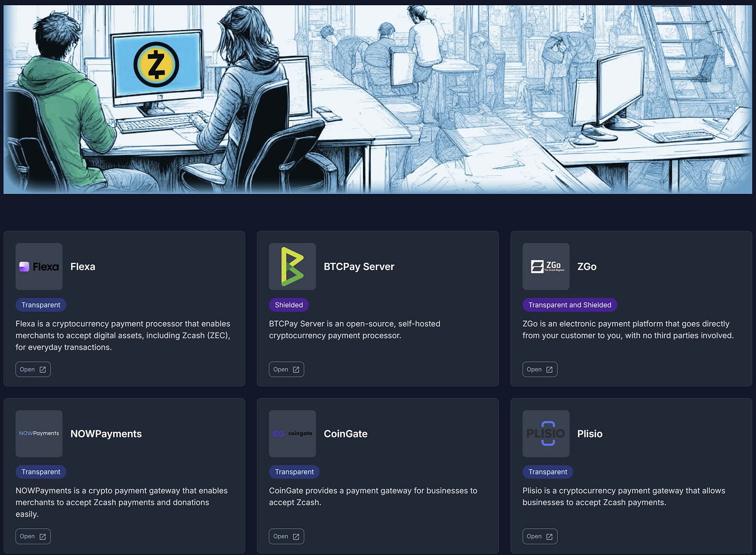Click the CoinGate card title
Image resolution: width=756 pixels, height=555 pixels.
[x=346, y=433]
